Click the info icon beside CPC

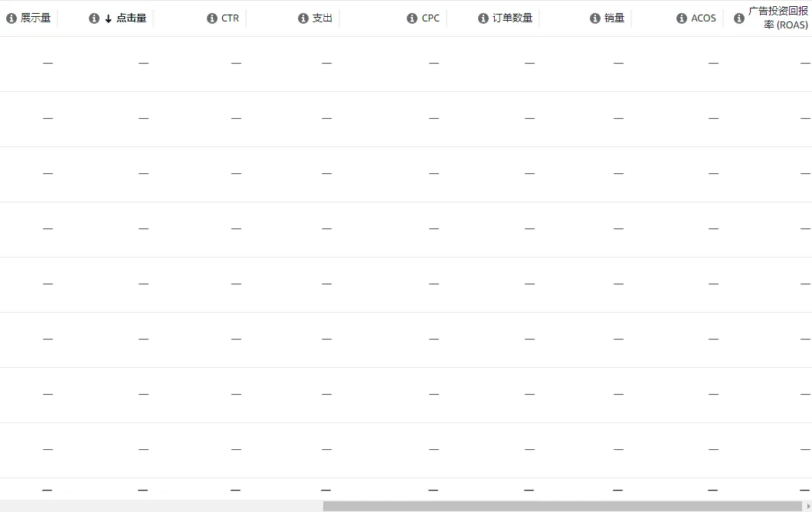(411, 18)
